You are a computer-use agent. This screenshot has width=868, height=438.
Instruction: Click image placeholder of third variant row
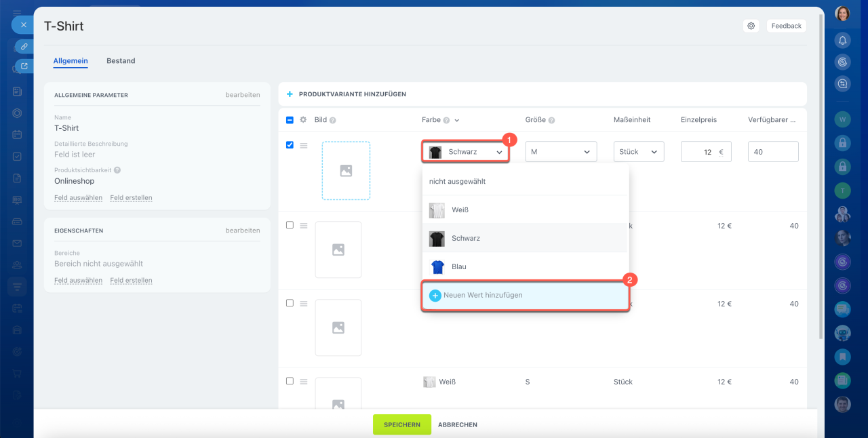pos(338,327)
